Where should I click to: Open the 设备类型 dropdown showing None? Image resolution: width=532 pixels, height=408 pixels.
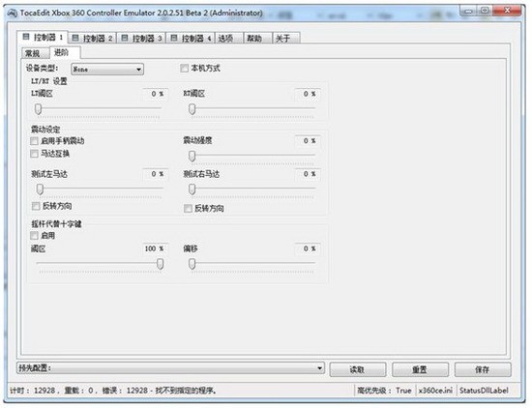click(107, 70)
